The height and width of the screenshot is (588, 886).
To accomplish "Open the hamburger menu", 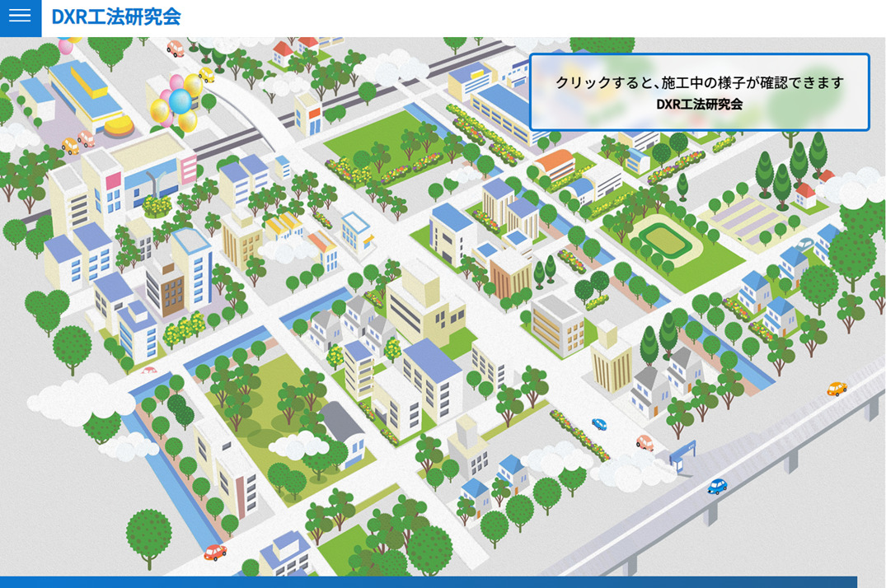I will tap(21, 17).
